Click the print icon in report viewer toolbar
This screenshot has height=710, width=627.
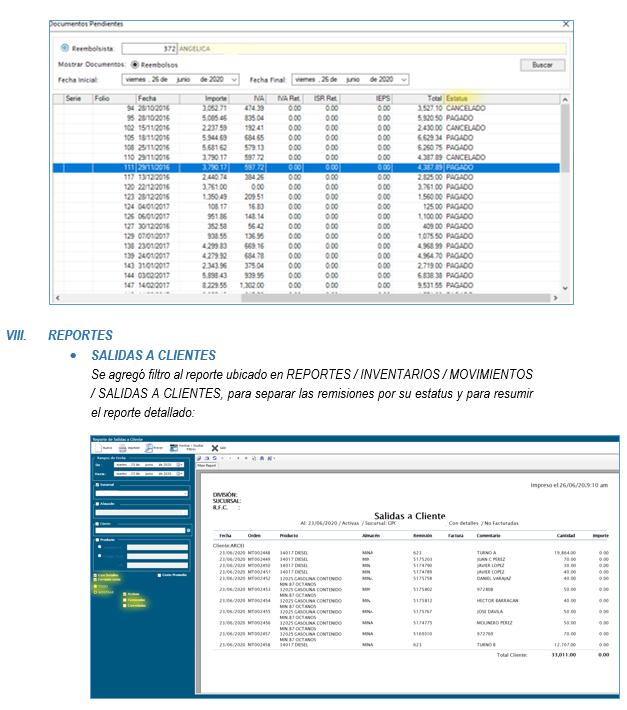(207, 458)
